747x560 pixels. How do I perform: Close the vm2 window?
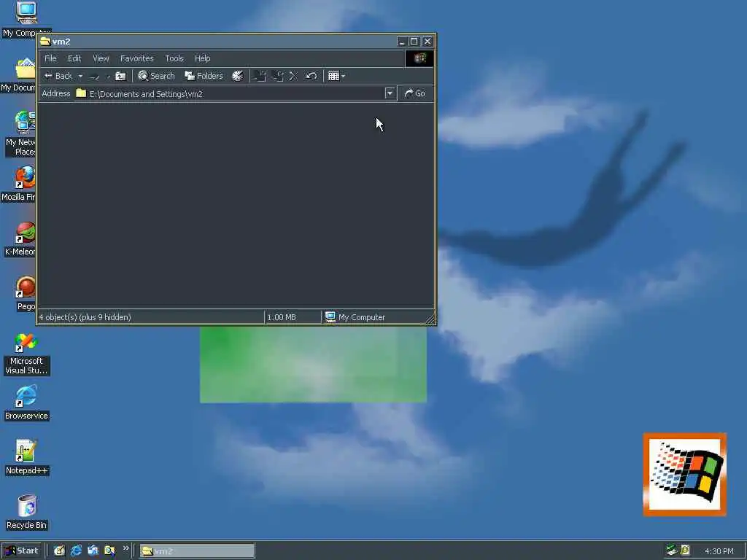coord(427,42)
